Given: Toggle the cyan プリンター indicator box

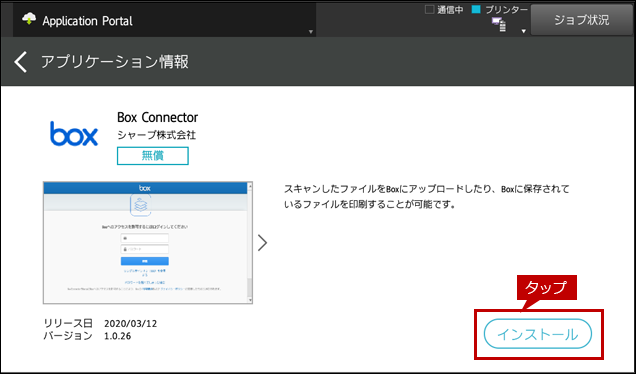Looking at the screenshot, I should [x=476, y=9].
